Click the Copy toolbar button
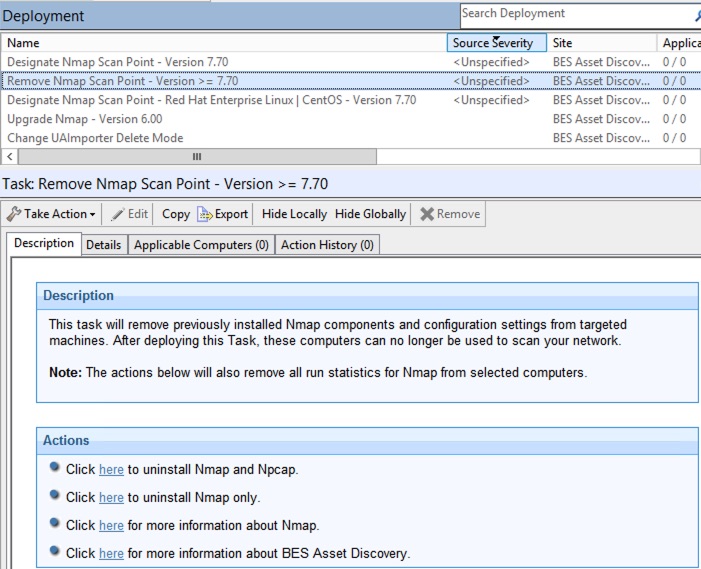This screenshot has height=569, width=701. pyautogui.click(x=176, y=214)
